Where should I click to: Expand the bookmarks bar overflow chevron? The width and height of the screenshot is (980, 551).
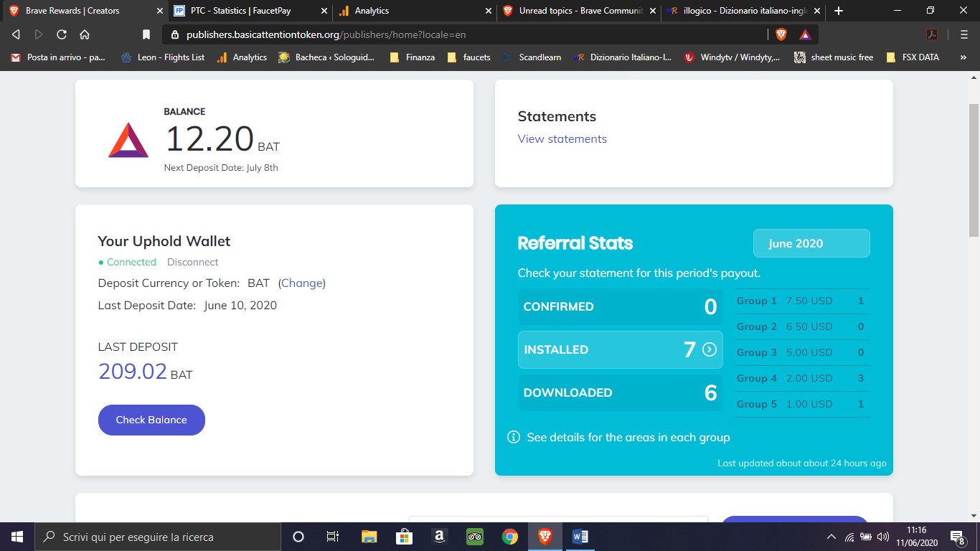[963, 57]
